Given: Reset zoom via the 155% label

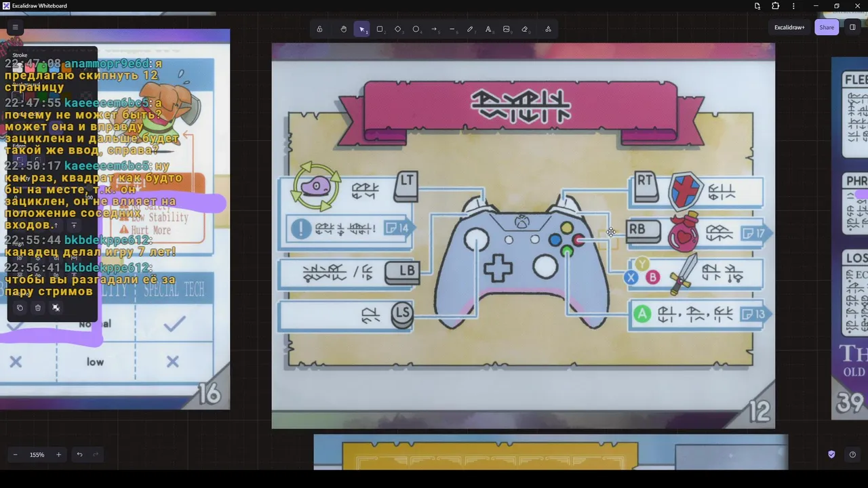Looking at the screenshot, I should click(37, 455).
